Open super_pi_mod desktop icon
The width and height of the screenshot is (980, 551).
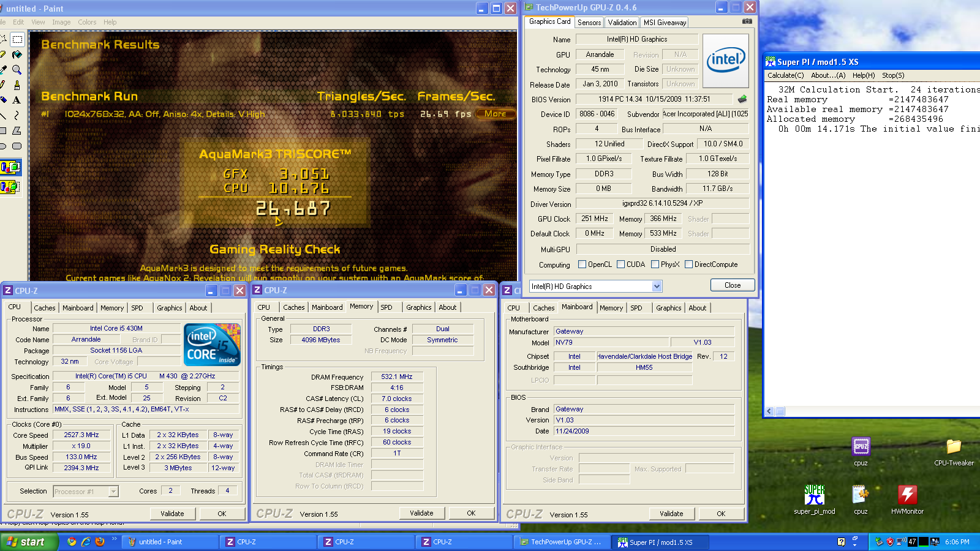coord(814,500)
